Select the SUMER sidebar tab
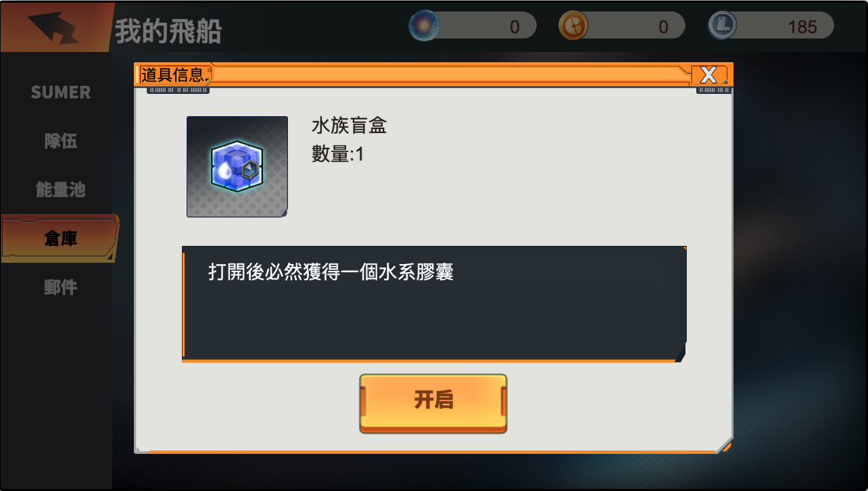The width and height of the screenshot is (868, 491). pos(60,93)
